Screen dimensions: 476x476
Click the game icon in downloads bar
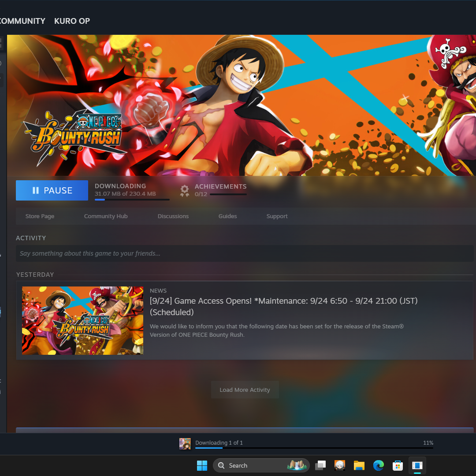(185, 443)
